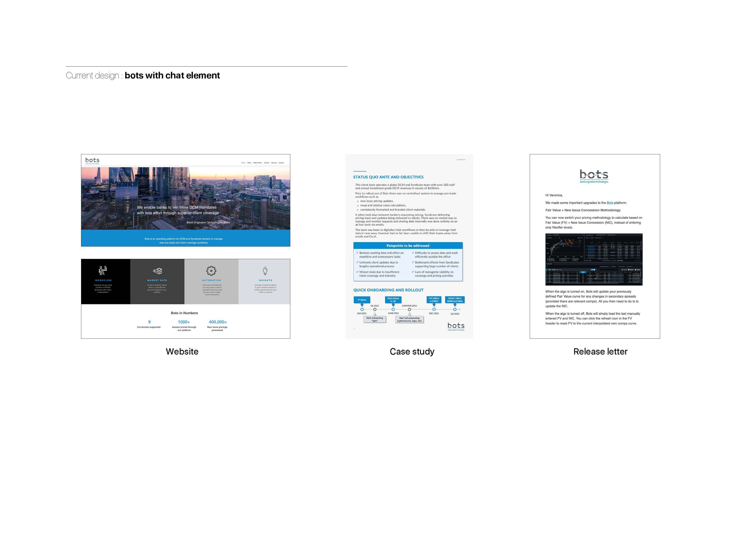Viewport: 756px width, 555px height.
Task: Click the Bots hyperlink in the release letter
Action: coord(610,203)
